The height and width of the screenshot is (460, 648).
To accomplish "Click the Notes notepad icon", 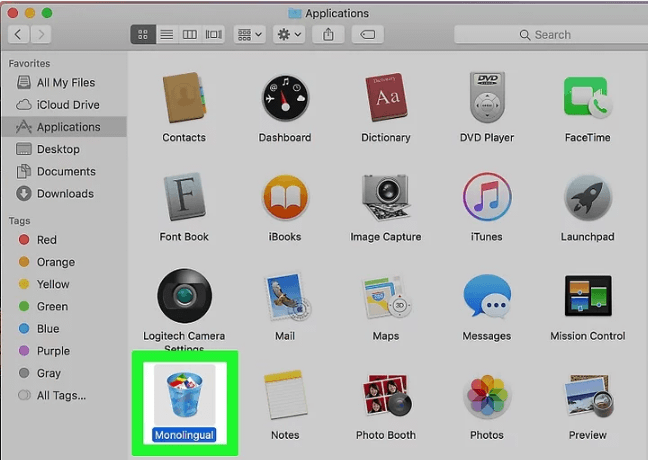I will tap(285, 395).
